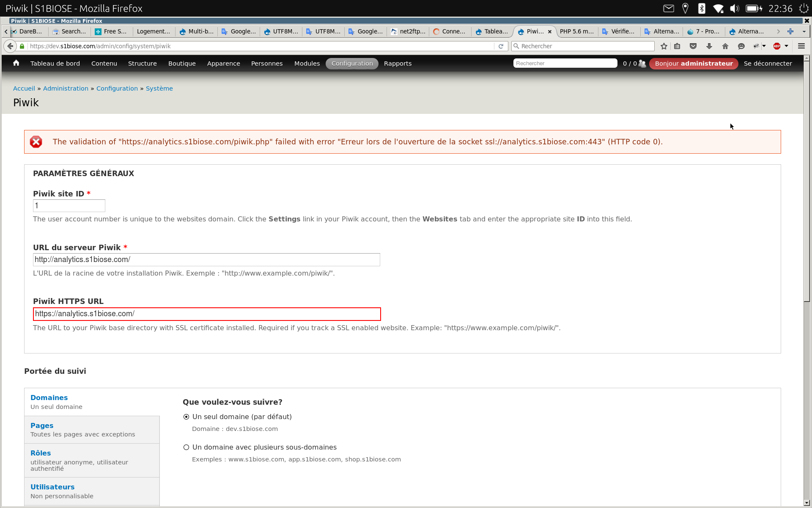Select 'Un seul domaine (par défaut)' option
The image size is (812, 508).
(186, 417)
